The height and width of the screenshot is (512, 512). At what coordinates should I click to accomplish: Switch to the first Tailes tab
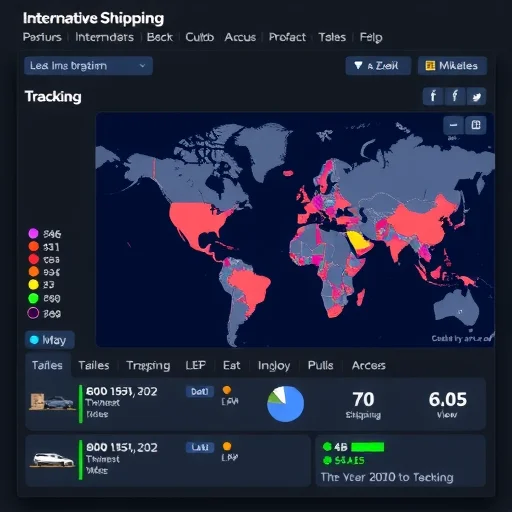point(47,365)
